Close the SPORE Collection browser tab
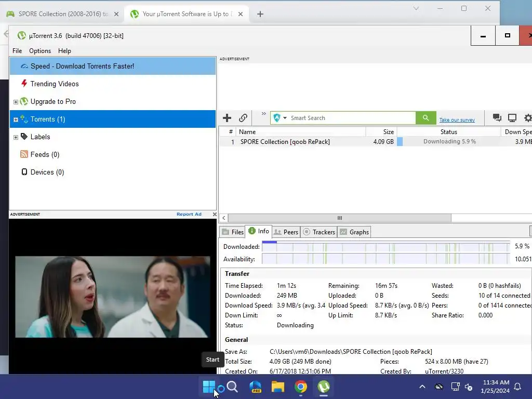 tap(116, 14)
